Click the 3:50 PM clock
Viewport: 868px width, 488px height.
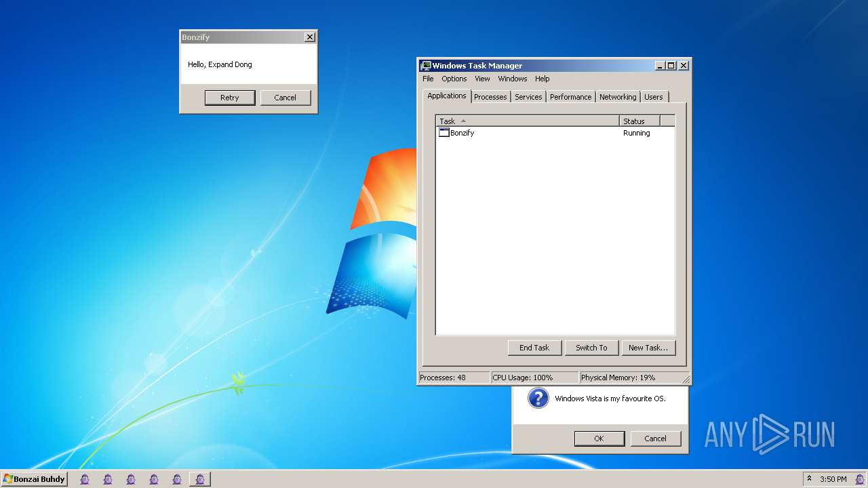833,479
